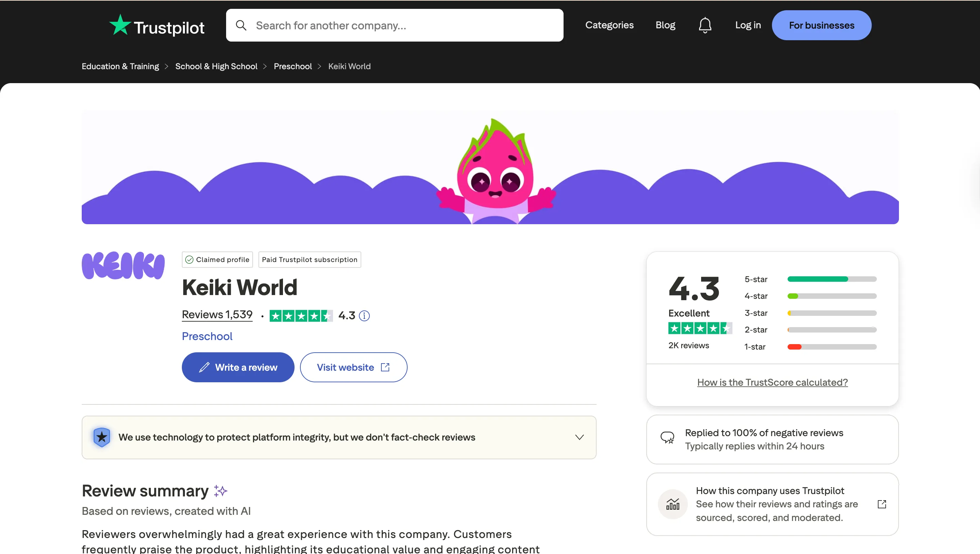Open the notifications bell
Image resolution: width=980 pixels, height=554 pixels.
pos(705,25)
